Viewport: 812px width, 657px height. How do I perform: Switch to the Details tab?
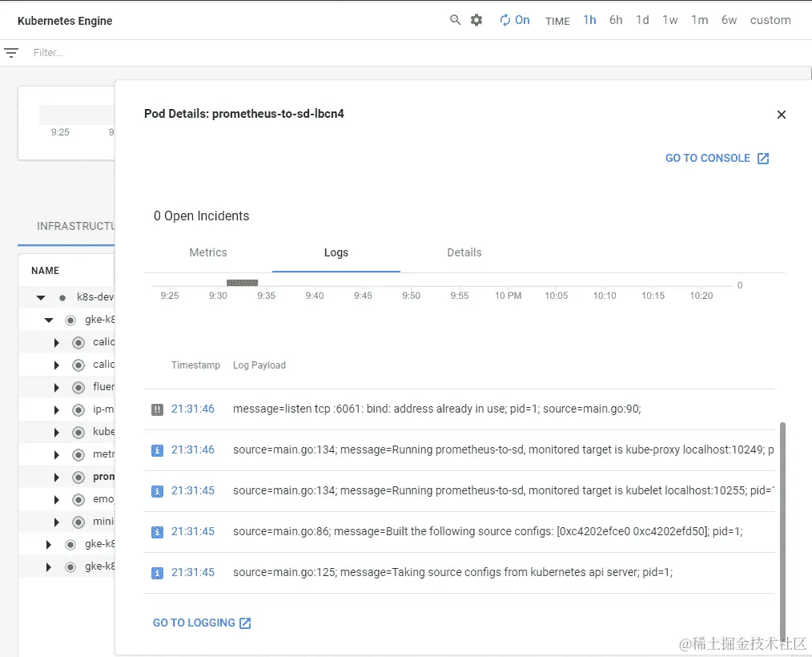[464, 252]
